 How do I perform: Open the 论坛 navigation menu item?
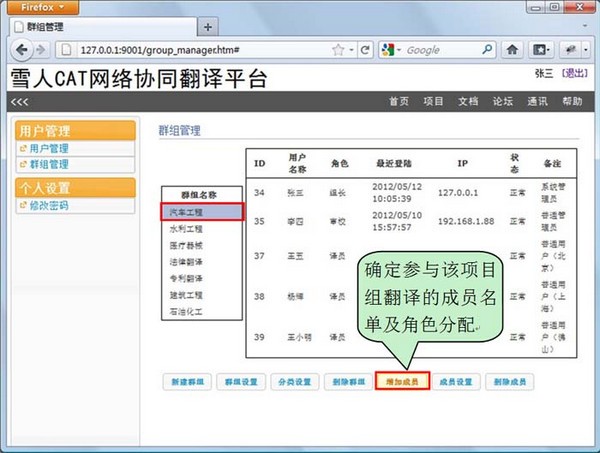click(x=503, y=102)
